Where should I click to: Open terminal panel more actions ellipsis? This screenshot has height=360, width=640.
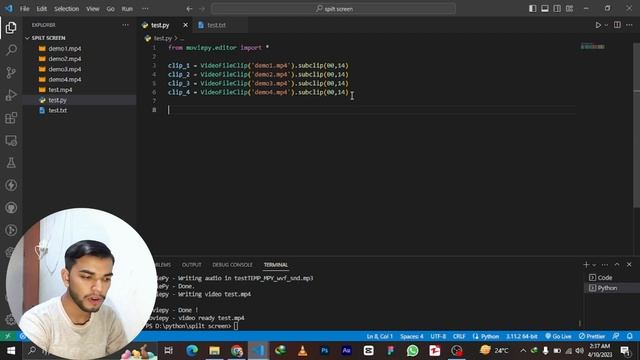point(605,265)
